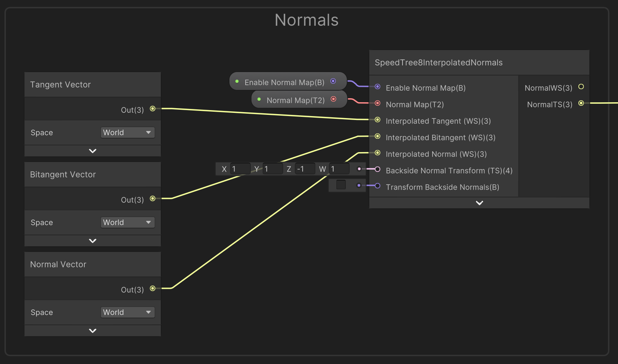
Task: Open Bitangent Vector Space dropdown
Action: [x=128, y=223]
